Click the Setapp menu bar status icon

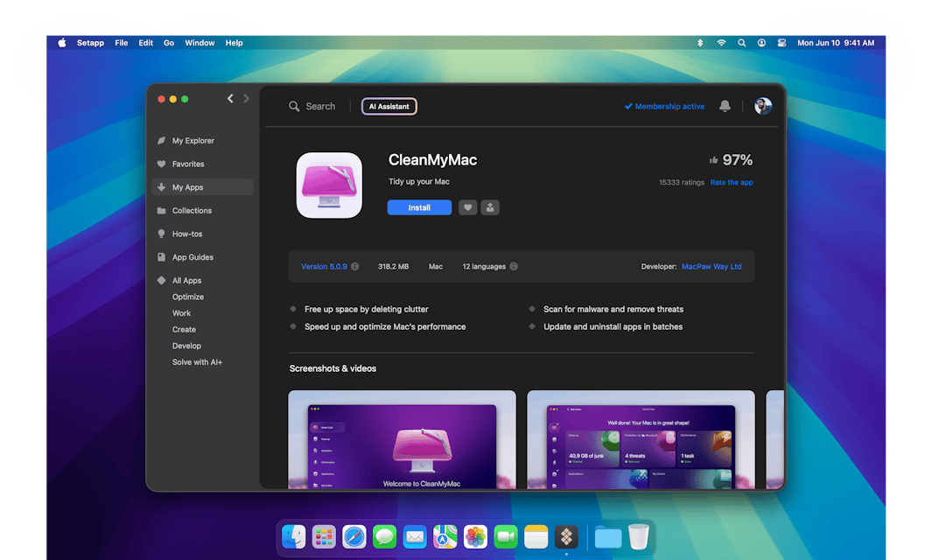pos(700,43)
